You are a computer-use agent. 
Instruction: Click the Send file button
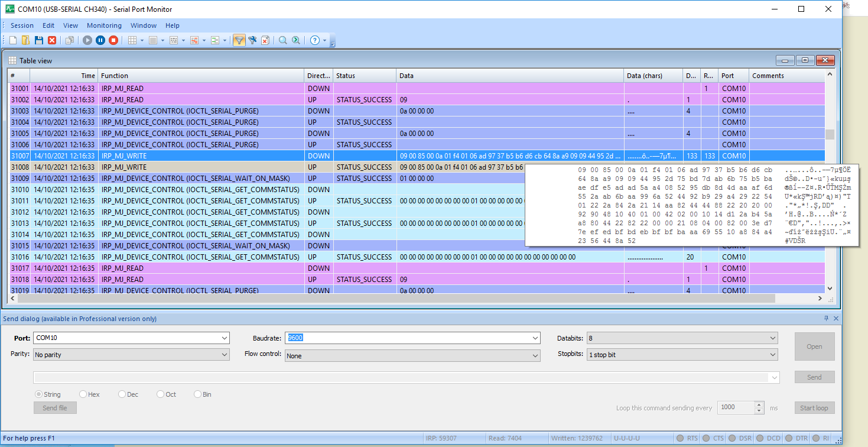click(x=55, y=408)
